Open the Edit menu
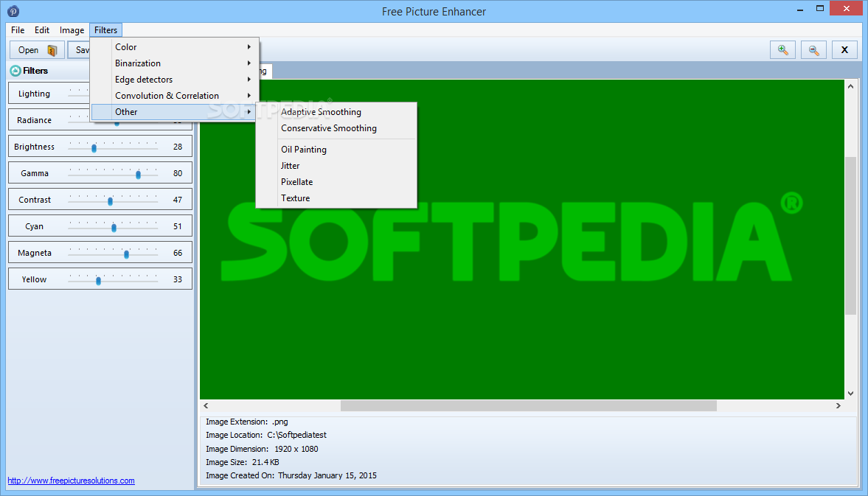The height and width of the screenshot is (496, 868). [x=42, y=30]
